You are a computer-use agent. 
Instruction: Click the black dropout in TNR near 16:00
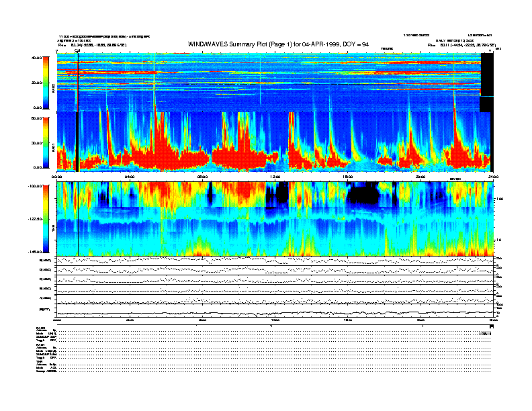(363, 193)
